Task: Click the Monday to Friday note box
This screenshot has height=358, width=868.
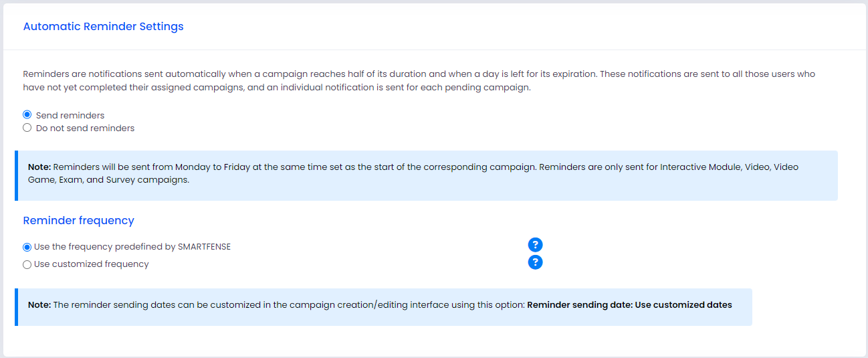Action: tap(426, 175)
